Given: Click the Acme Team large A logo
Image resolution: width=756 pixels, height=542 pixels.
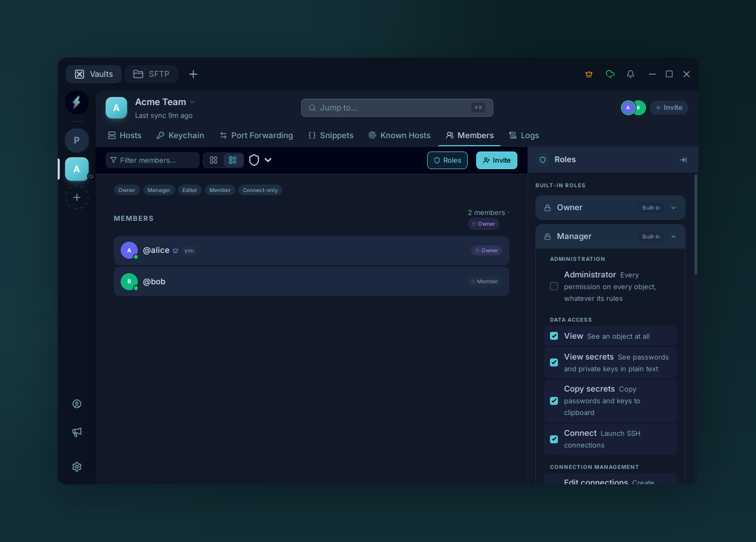Looking at the screenshot, I should [x=116, y=108].
